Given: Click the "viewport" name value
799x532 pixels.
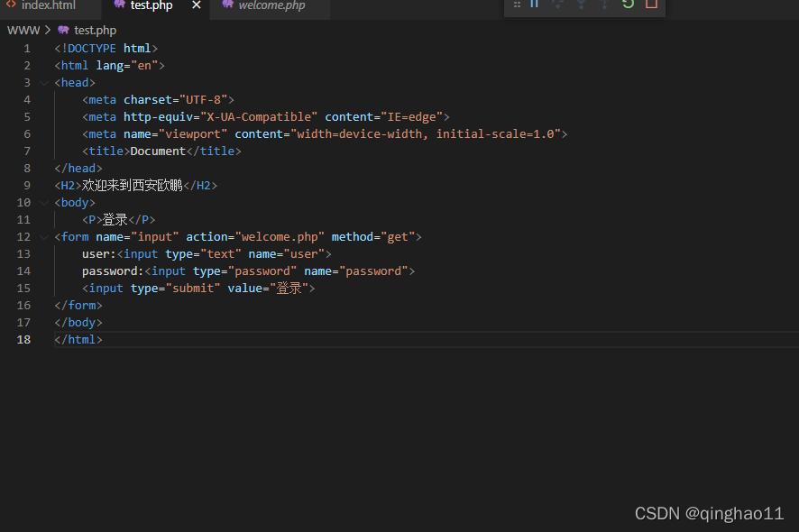Looking at the screenshot, I should pos(193,134).
